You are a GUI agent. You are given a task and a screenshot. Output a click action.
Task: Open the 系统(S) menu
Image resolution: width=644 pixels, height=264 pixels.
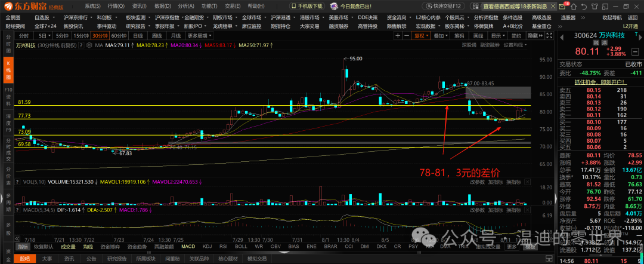pos(92,6)
